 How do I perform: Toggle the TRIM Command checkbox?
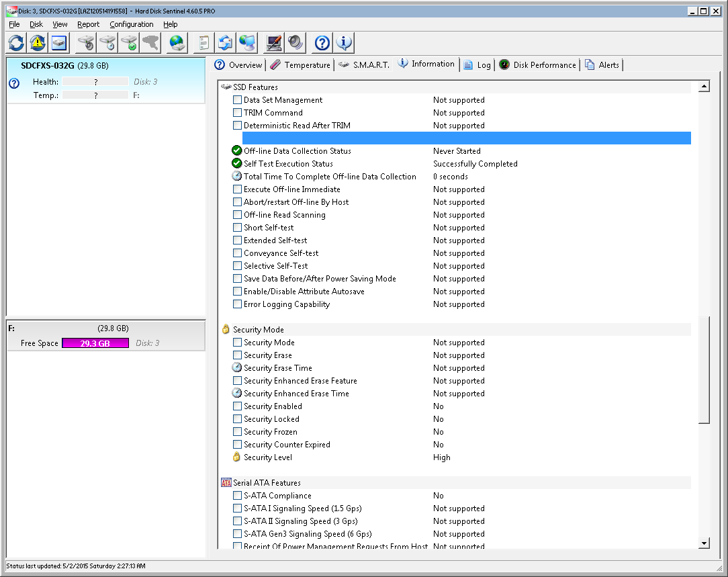tap(237, 113)
